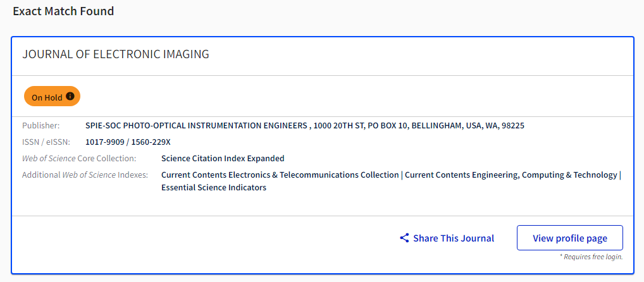Click the SPIE publisher address text
The width and height of the screenshot is (644, 282).
(x=304, y=125)
